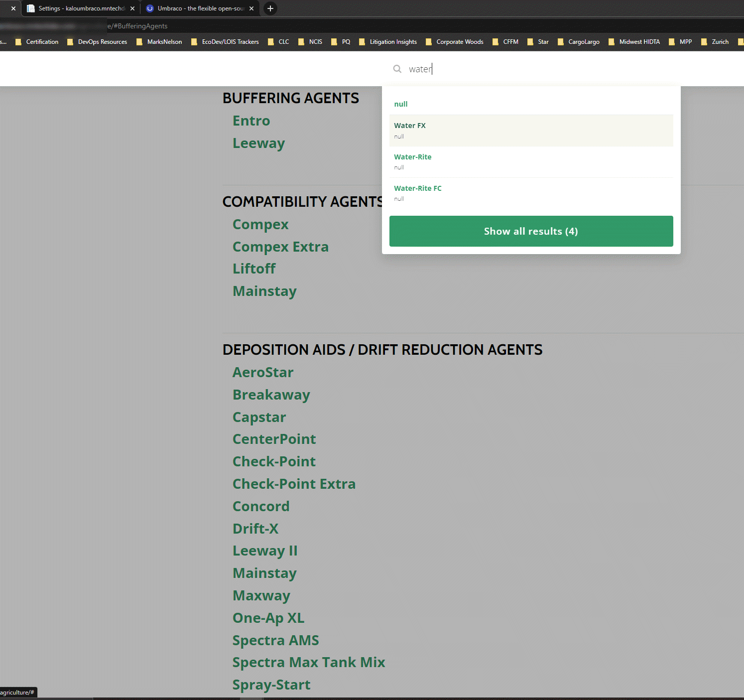Open the Leeway II product link
This screenshot has height=700, width=744.
265,551
